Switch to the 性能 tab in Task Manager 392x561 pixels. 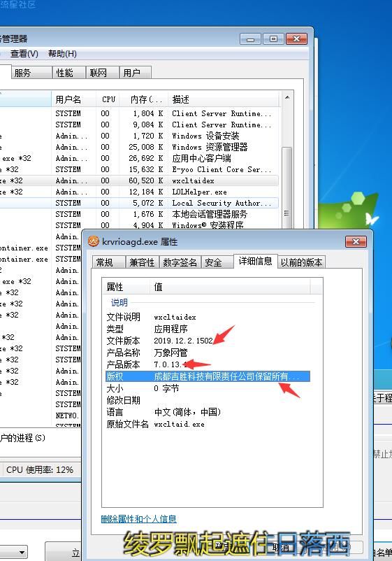click(68, 73)
